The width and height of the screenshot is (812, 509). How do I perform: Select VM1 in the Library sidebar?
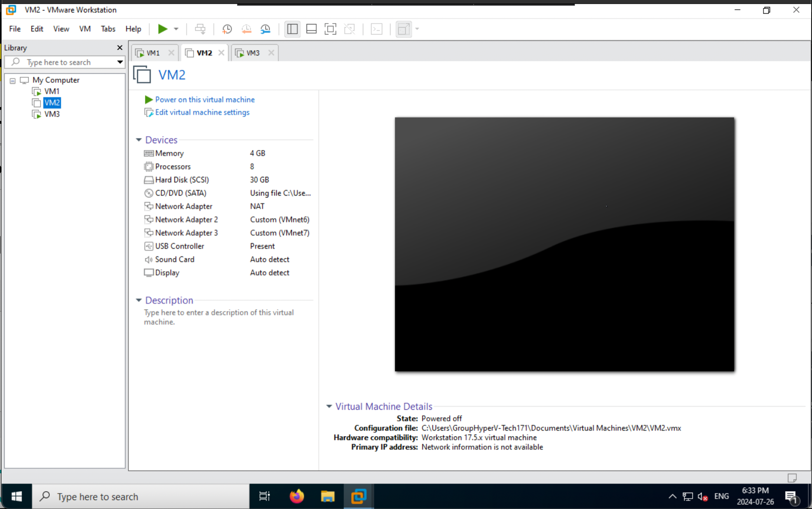pyautogui.click(x=52, y=91)
